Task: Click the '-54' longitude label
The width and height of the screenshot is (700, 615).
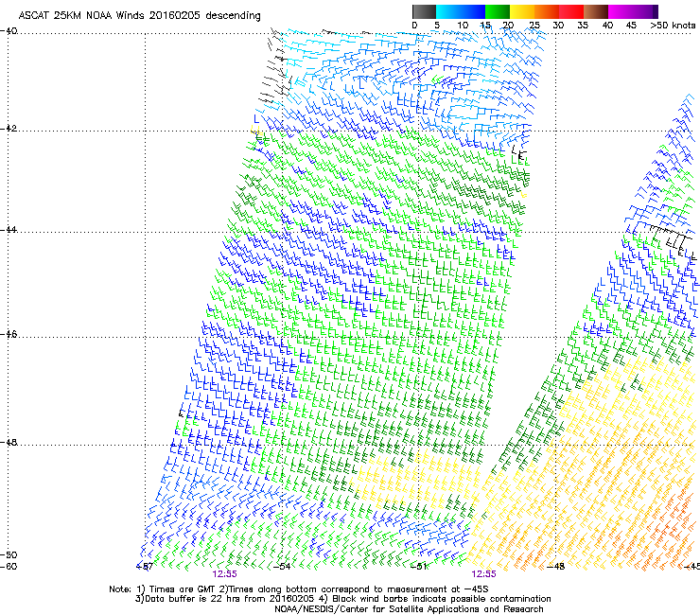Action: (282, 567)
